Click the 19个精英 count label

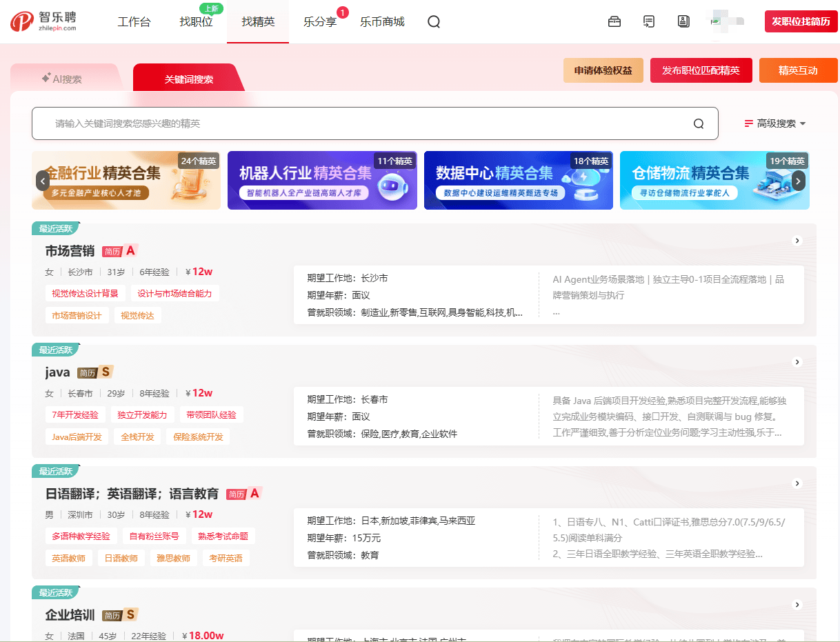click(x=787, y=161)
